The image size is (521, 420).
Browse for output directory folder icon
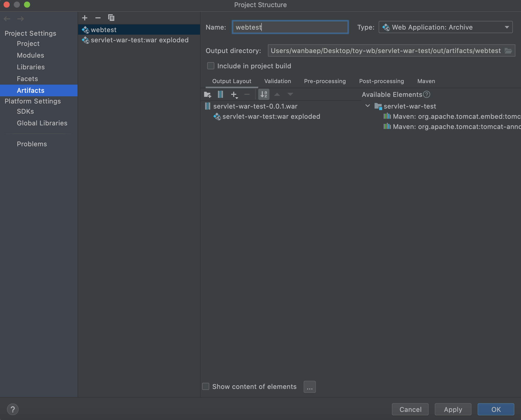[508, 51]
